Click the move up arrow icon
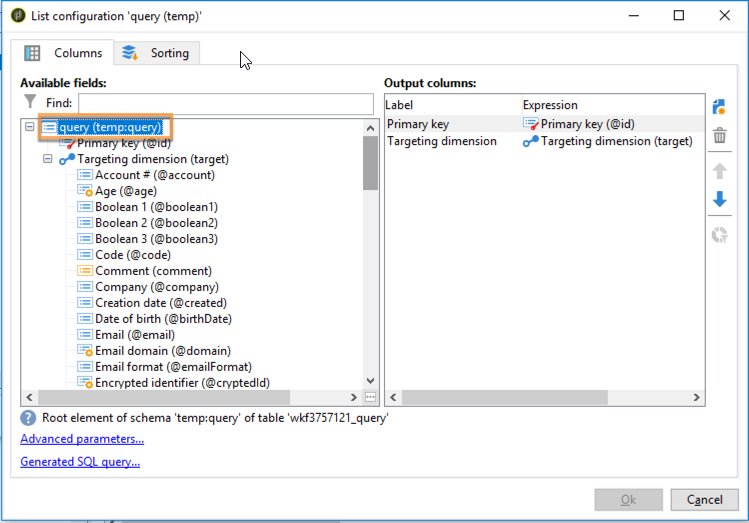 click(x=720, y=171)
